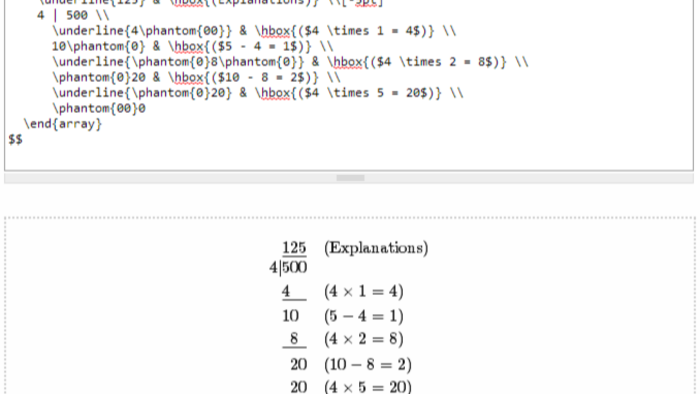Click the code line containing '$4 \times 2 = 8$'
The height and width of the screenshot is (394, 700).
(x=290, y=62)
